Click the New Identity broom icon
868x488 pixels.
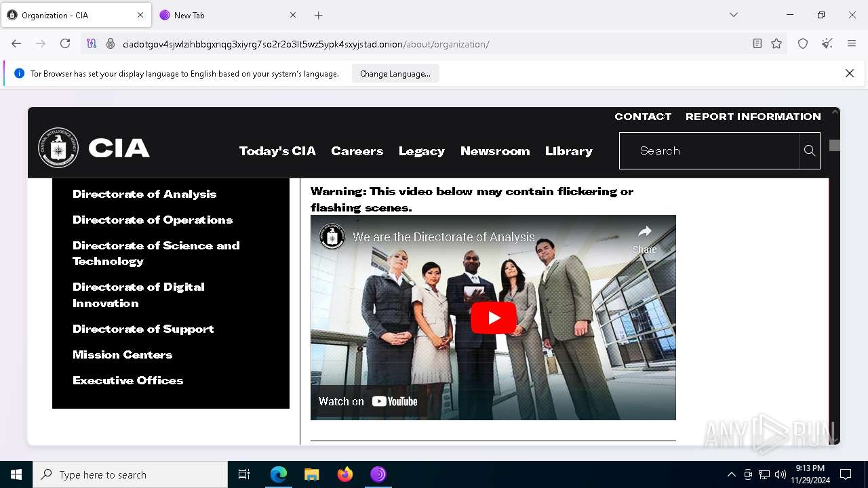[x=827, y=43]
